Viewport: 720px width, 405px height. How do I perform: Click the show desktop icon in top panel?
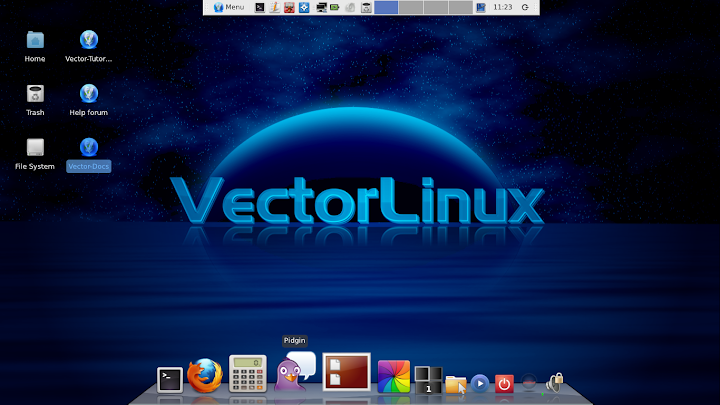point(481,7)
